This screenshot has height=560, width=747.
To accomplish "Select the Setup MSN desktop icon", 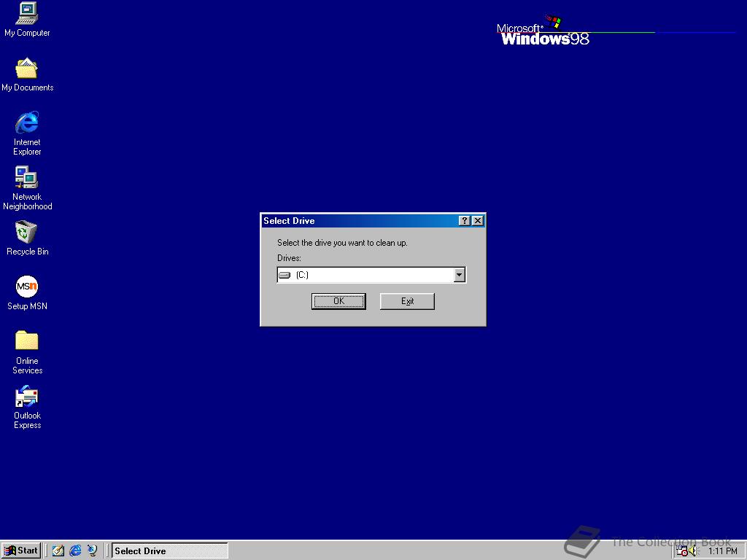I will [27, 293].
